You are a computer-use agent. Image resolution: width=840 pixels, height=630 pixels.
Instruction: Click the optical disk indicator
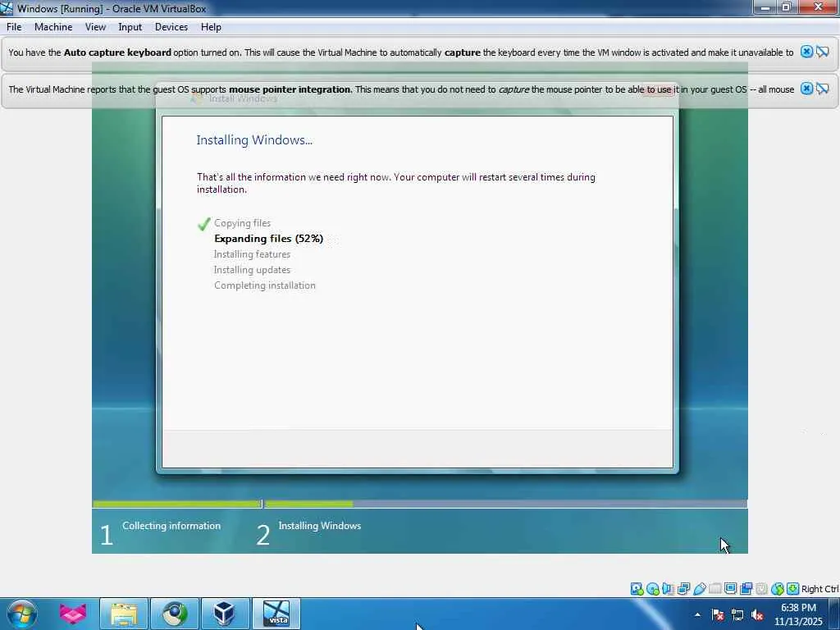point(652,589)
